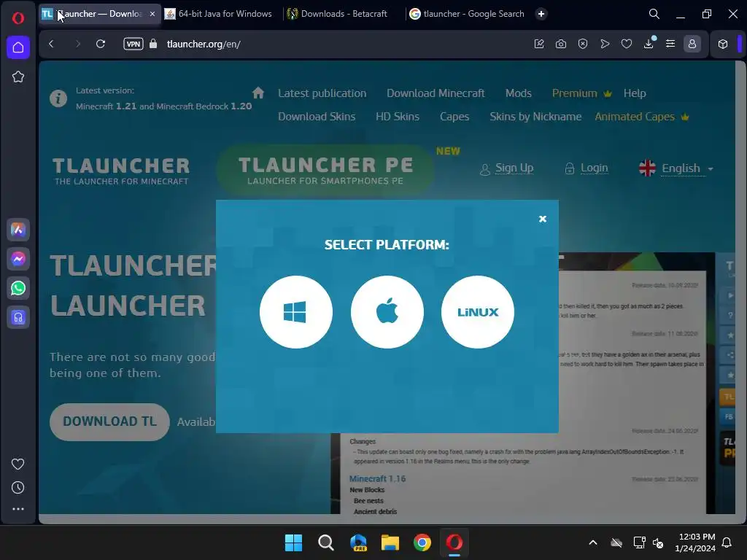Search open tabs with magnifier icon
Screen dimensions: 747x560
click(654, 14)
